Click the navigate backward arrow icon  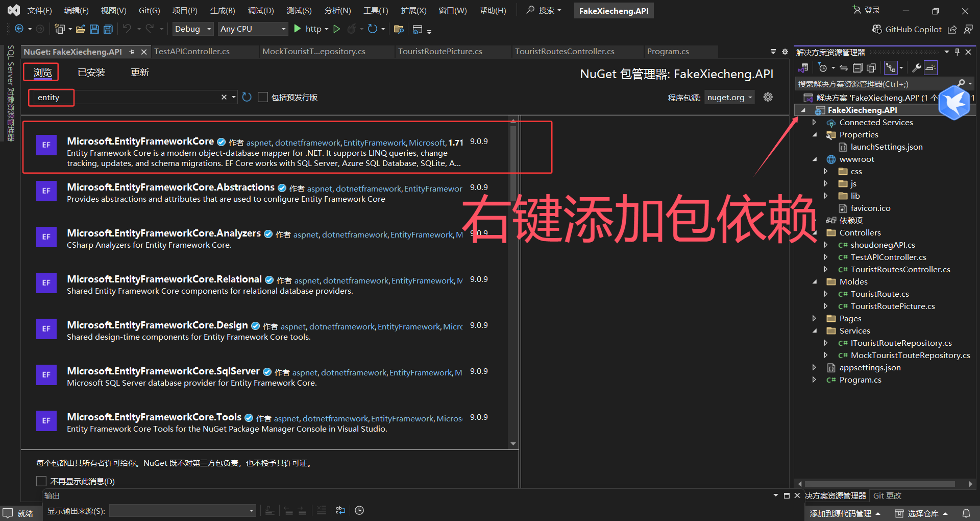click(x=19, y=29)
